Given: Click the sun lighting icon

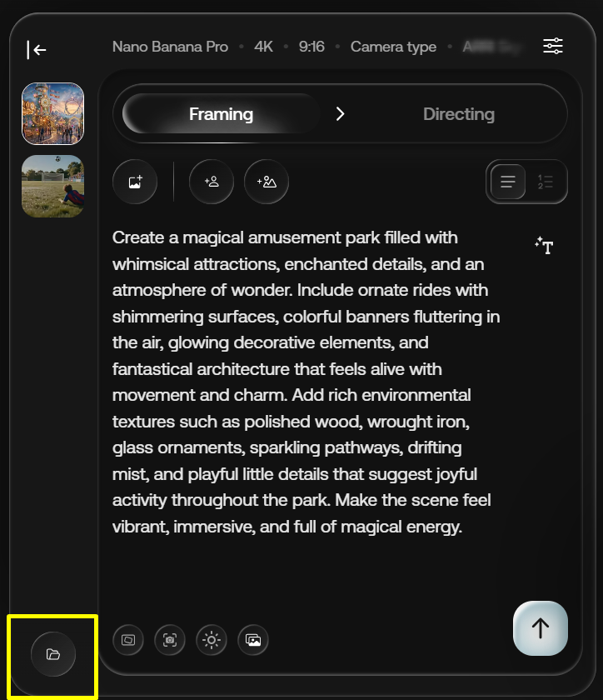Looking at the screenshot, I should 212,640.
